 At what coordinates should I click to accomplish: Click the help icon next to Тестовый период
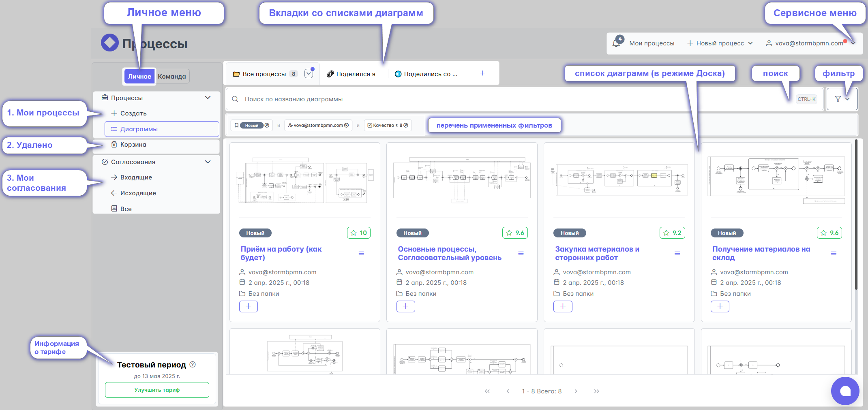193,364
